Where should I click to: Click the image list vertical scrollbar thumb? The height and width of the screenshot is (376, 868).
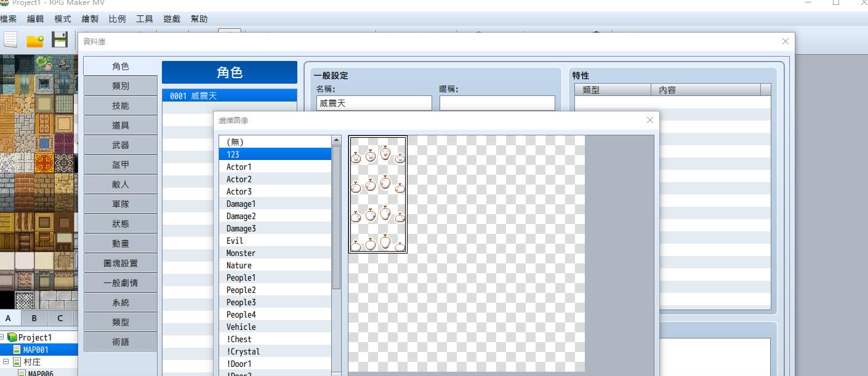tap(336, 217)
